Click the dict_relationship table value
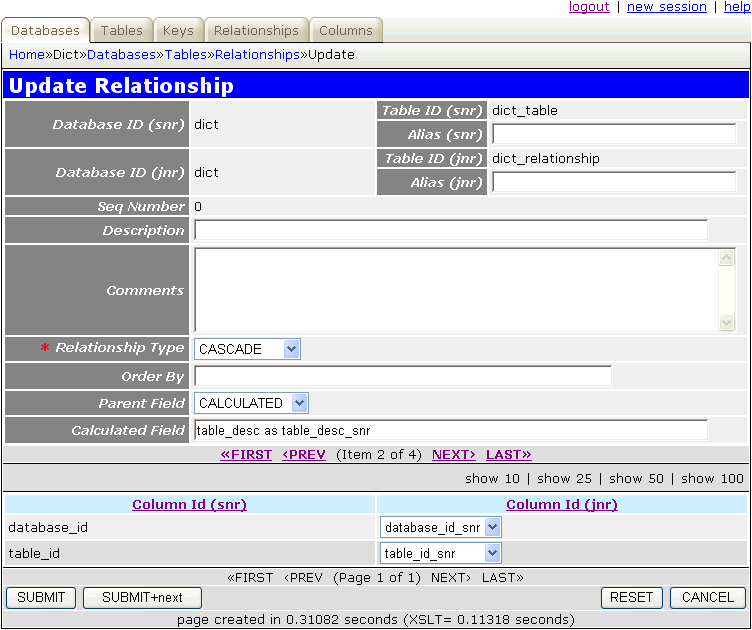The height and width of the screenshot is (630, 752). coord(546,158)
